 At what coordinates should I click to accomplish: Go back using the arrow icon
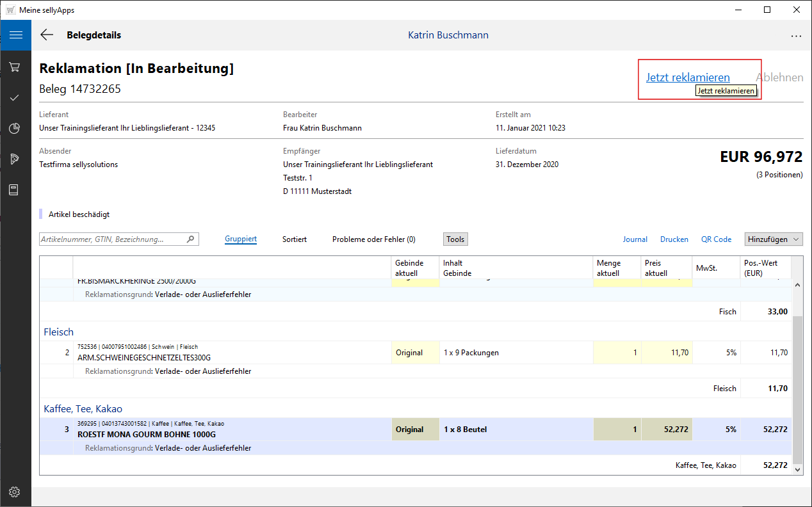click(x=47, y=35)
